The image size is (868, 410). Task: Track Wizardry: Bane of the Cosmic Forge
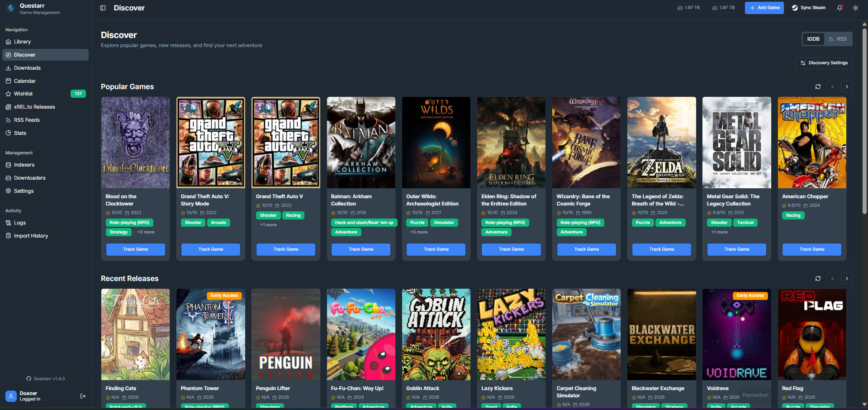pos(587,249)
